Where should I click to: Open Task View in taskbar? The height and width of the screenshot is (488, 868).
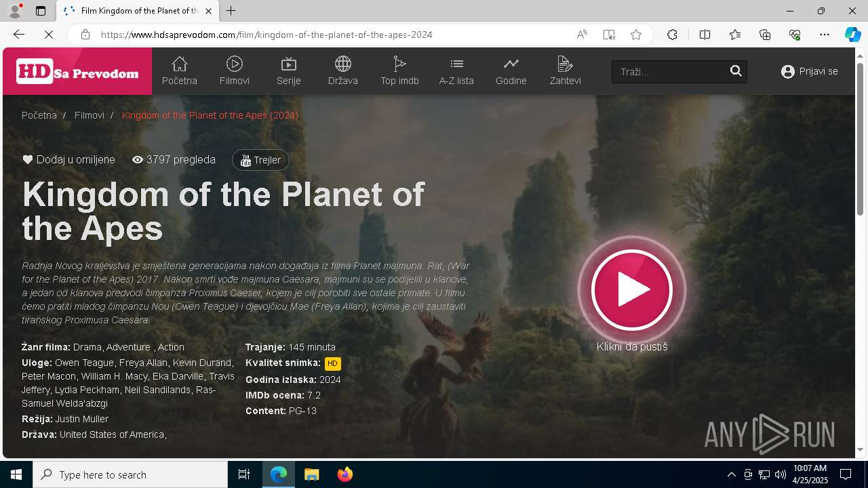pos(244,474)
